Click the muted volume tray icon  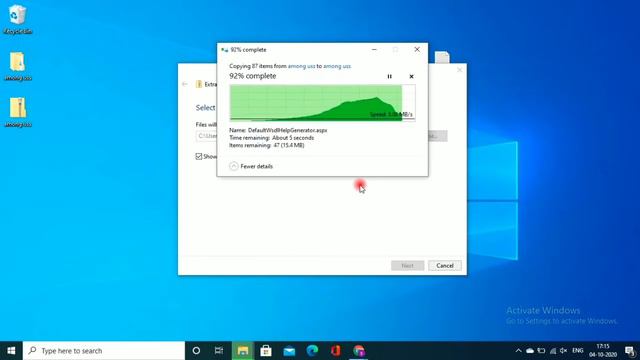pos(564,351)
